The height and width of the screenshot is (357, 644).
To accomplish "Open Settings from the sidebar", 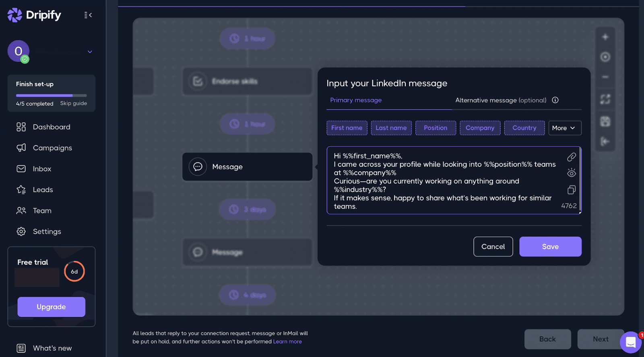I will pos(47,232).
